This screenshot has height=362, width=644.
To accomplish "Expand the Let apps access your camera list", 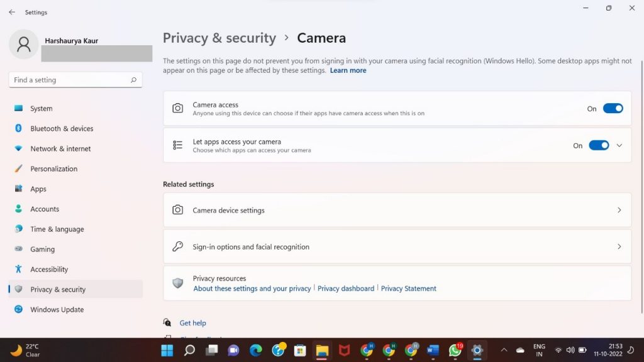I will click(619, 145).
